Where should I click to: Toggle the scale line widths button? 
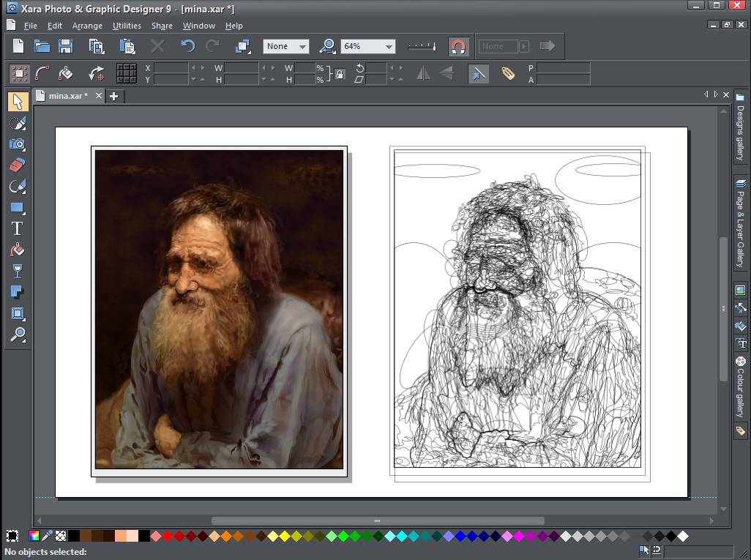(478, 73)
